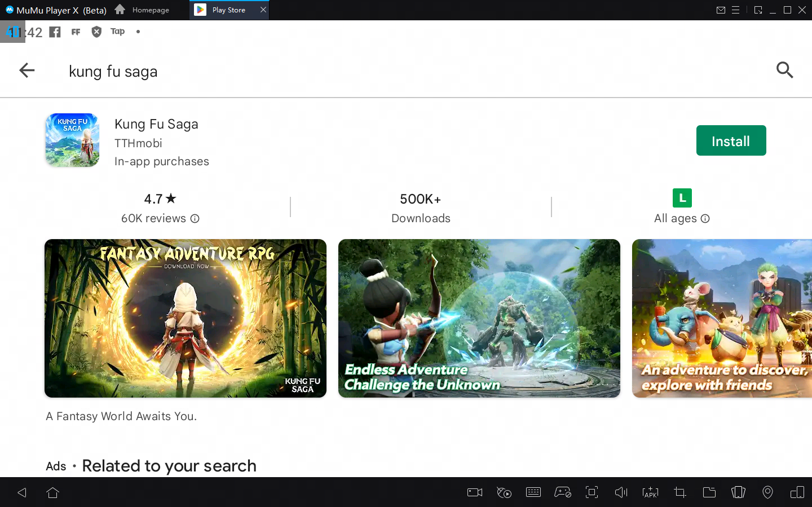Start screen recording with camera icon

[475, 492]
